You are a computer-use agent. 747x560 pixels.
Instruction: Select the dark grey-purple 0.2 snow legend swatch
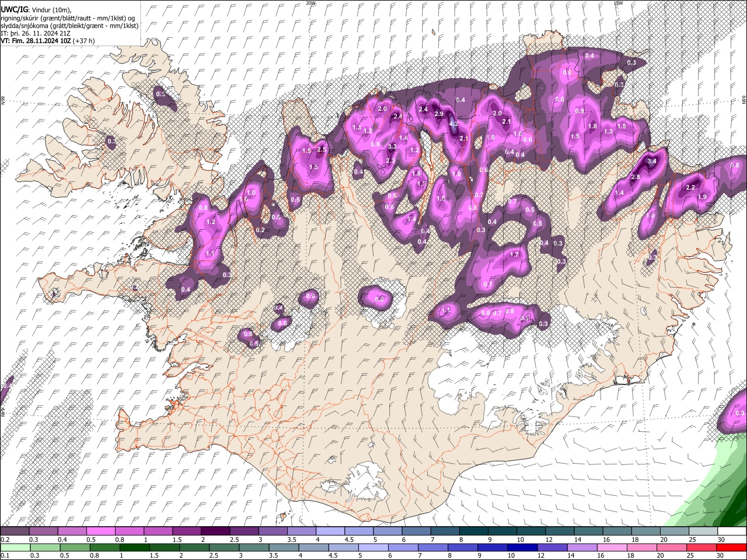coord(15,531)
